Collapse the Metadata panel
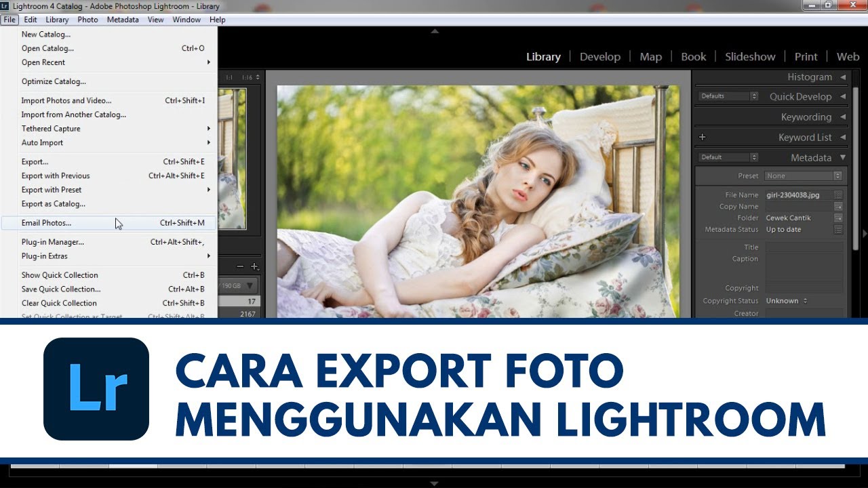This screenshot has height=488, width=868. coord(843,158)
